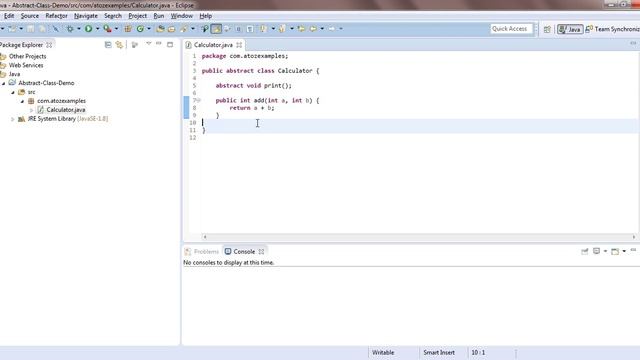Click Pin Console icon in Console toolbar
Screen dimensions: 640x360
584,251
